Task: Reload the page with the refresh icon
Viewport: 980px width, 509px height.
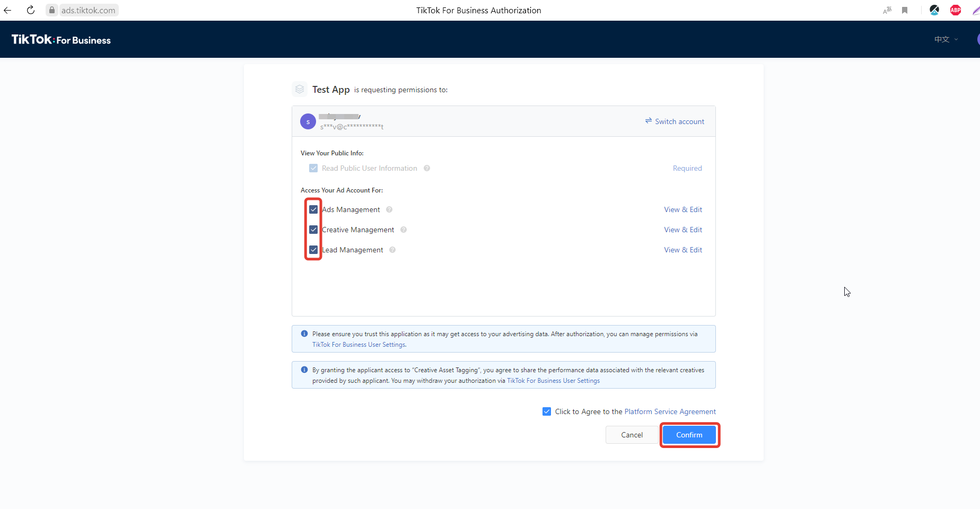Action: pyautogui.click(x=31, y=10)
